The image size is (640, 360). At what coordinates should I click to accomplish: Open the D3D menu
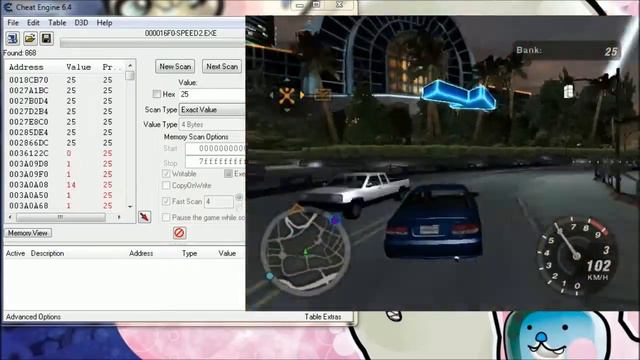(x=81, y=23)
